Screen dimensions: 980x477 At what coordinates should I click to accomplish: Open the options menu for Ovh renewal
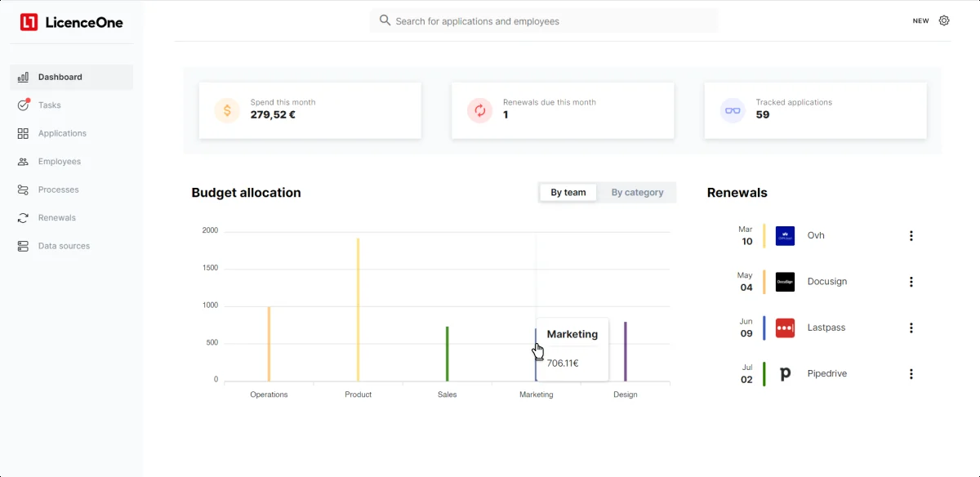tap(911, 236)
